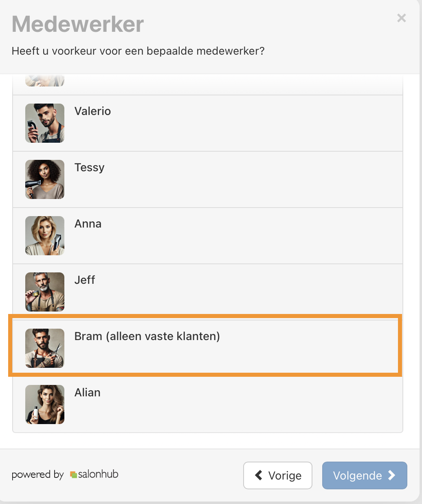The image size is (422, 504).
Task: Select employee name Valerio
Action: [x=92, y=111]
